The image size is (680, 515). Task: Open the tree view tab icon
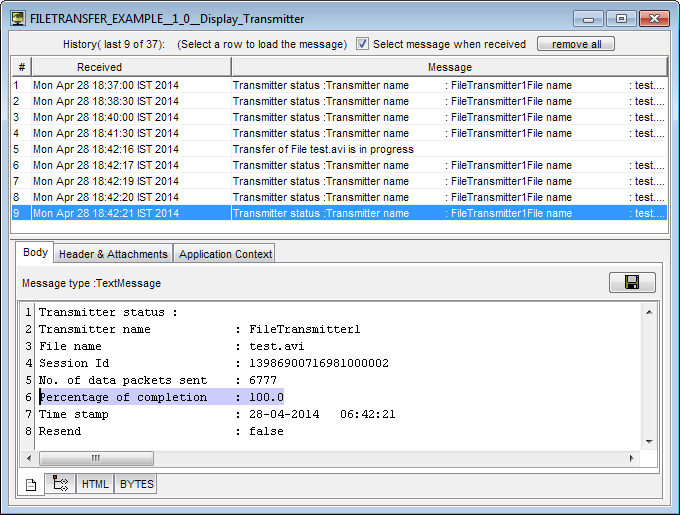click(60, 484)
